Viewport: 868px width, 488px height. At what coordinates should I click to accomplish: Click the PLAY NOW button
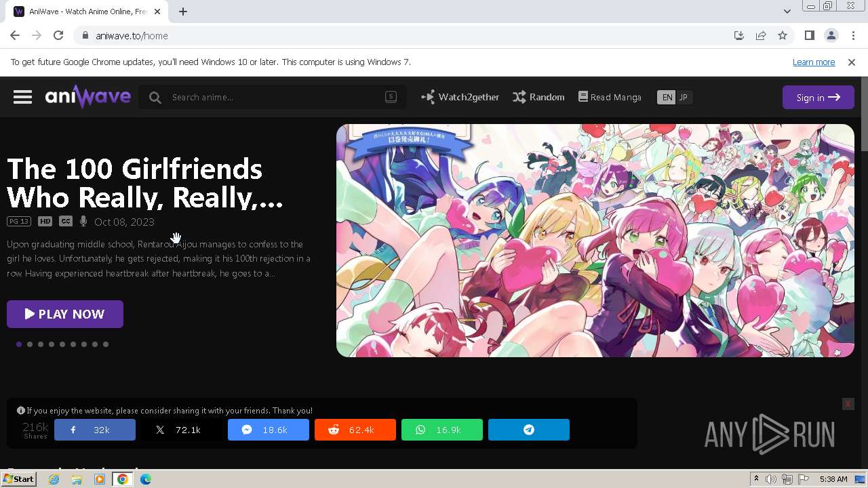click(x=65, y=314)
